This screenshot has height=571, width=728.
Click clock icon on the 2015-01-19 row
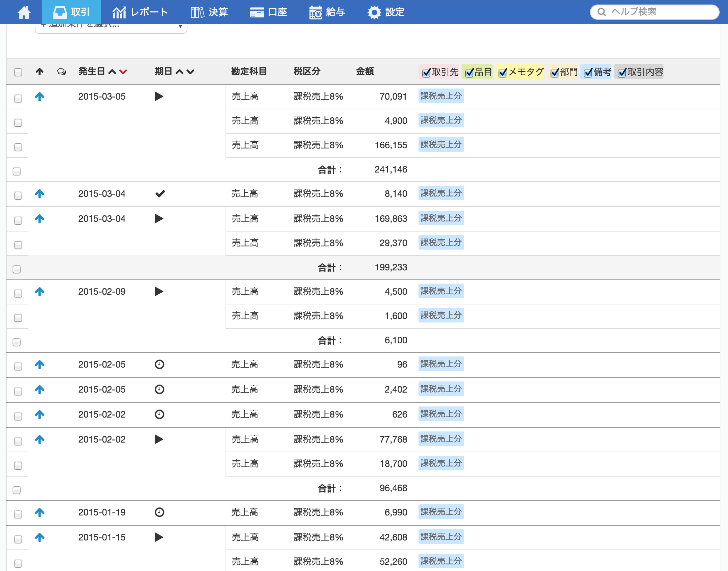click(159, 512)
